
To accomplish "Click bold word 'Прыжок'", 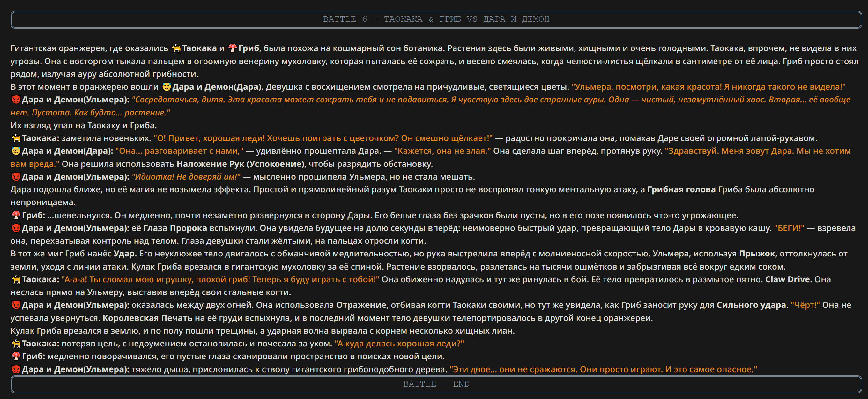I will 757,254.
